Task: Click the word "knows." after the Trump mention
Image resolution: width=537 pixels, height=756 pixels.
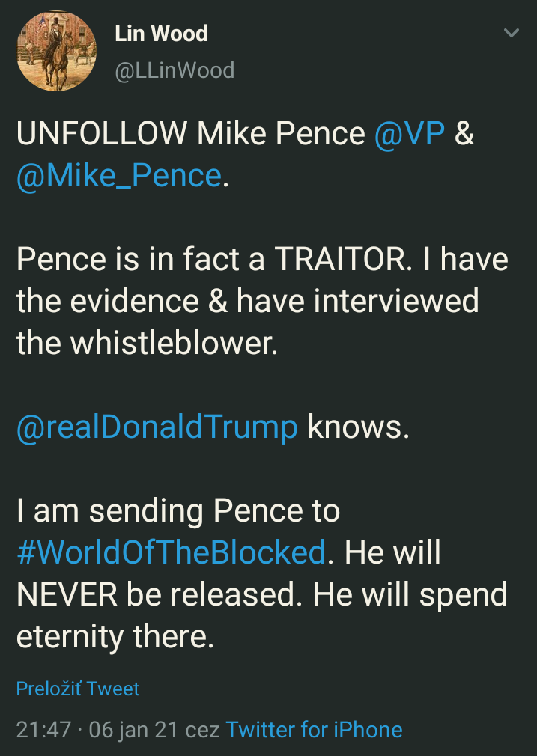Action: (359, 427)
